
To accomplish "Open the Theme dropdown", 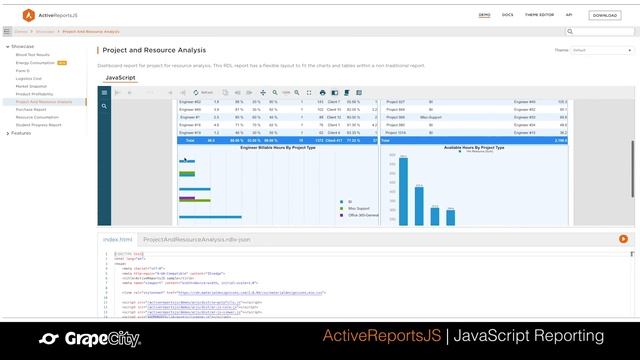I will (x=602, y=50).
